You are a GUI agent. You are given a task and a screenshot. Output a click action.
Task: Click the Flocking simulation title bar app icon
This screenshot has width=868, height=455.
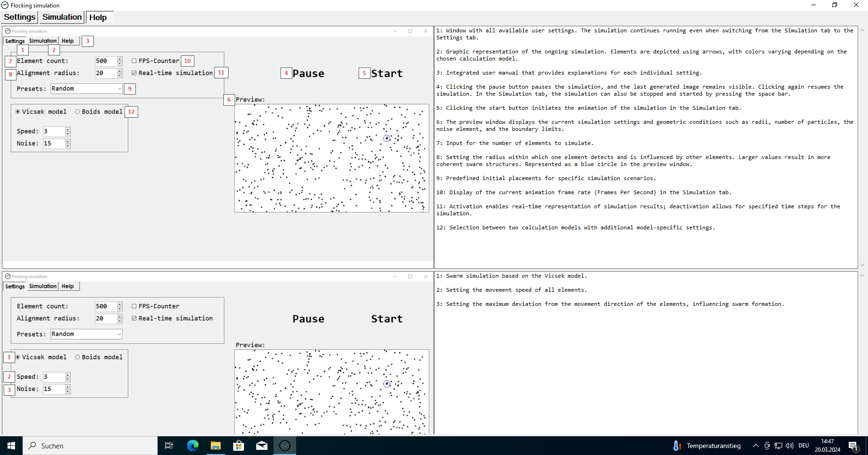click(x=5, y=5)
